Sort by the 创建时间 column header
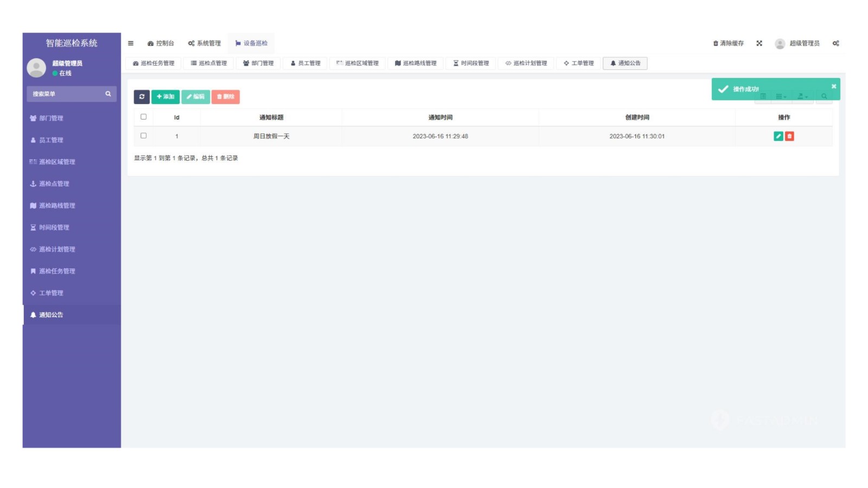Screen dimensions: 868x488 point(637,117)
